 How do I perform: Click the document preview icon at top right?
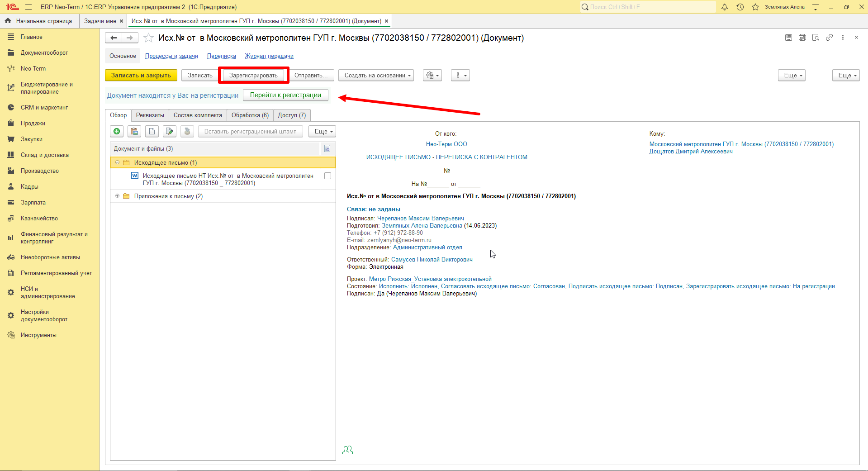click(816, 38)
